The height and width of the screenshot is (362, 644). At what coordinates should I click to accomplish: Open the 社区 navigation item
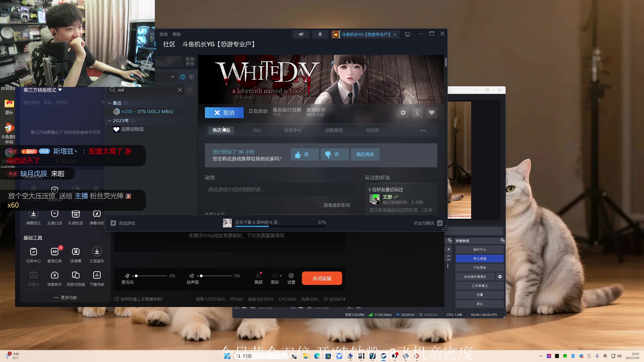(x=169, y=44)
